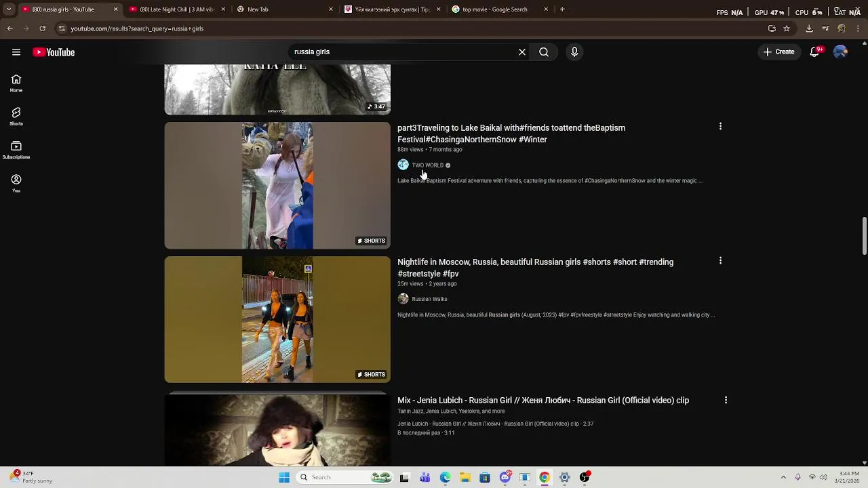Screen dimensions: 868x488
Task: Start voice search with microphone
Action: coord(574,52)
